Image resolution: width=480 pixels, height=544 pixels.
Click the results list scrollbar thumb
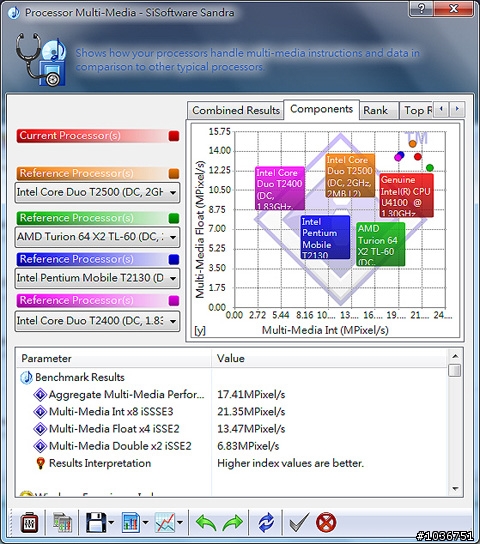455,370
